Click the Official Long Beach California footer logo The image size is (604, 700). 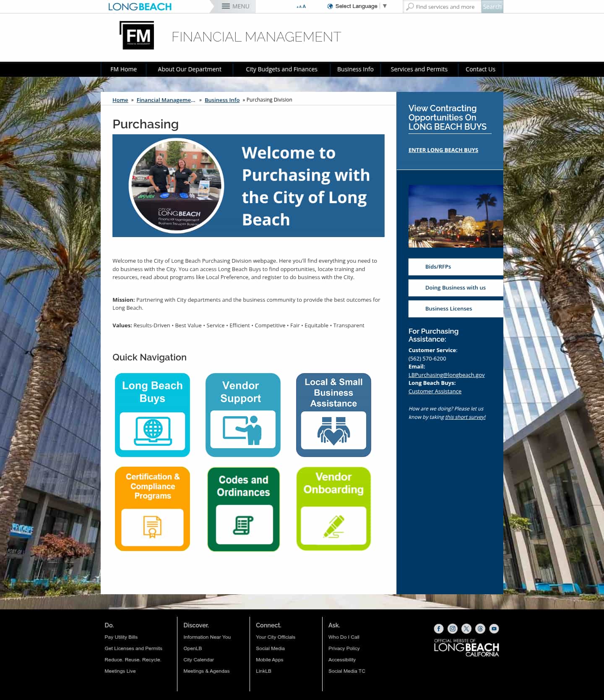coord(466,648)
